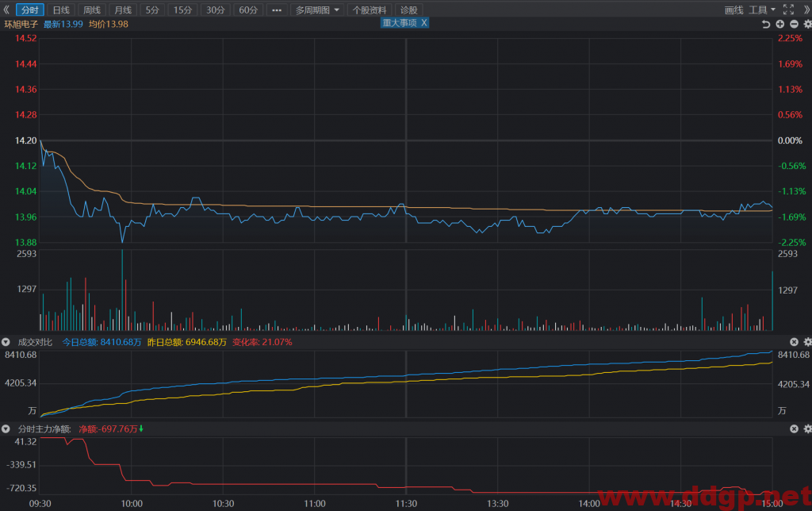Click the 13:30 time axis label

click(x=498, y=504)
